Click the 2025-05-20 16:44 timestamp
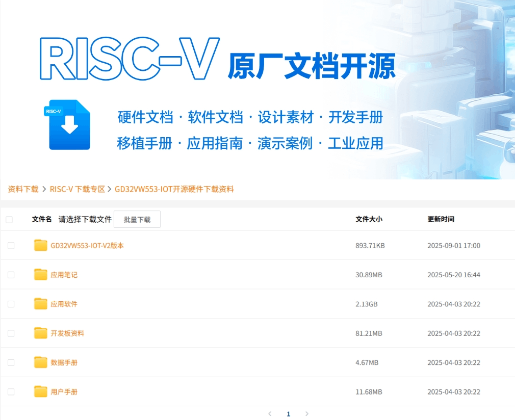 (454, 275)
